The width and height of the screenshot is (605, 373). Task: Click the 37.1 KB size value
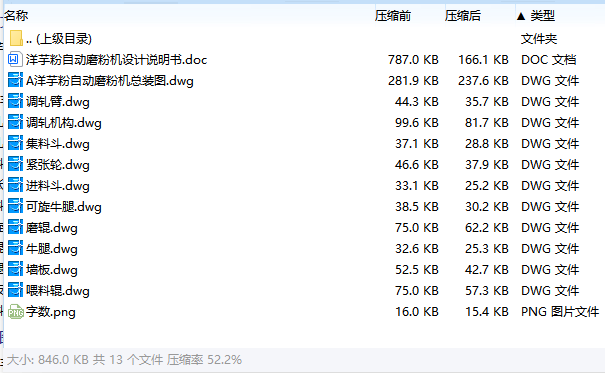(417, 144)
